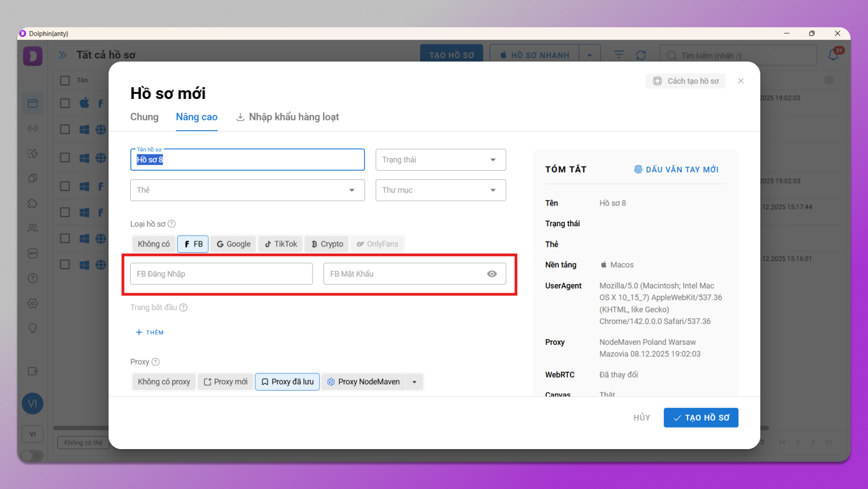The image size is (868, 489).
Task: Select the TikTok profile type
Action: pyautogui.click(x=281, y=244)
